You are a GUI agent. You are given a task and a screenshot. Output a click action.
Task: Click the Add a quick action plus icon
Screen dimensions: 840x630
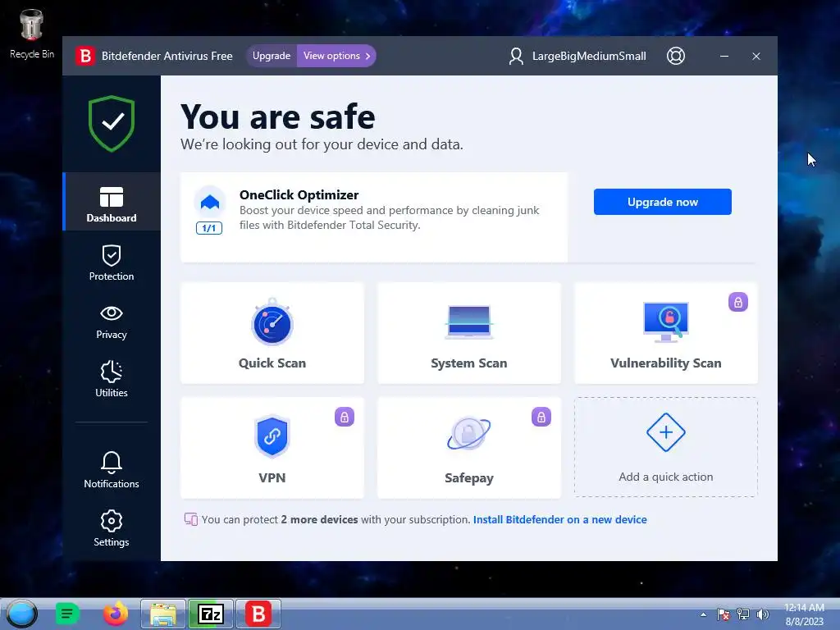point(666,432)
